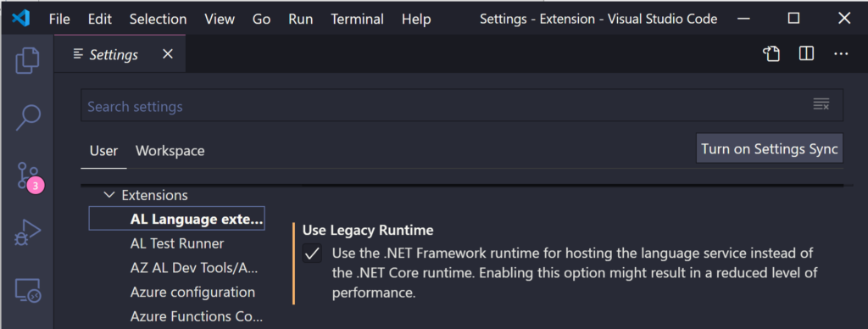The width and height of the screenshot is (868, 329).
Task: Collapse the Extensions tree section
Action: pyautogui.click(x=109, y=195)
